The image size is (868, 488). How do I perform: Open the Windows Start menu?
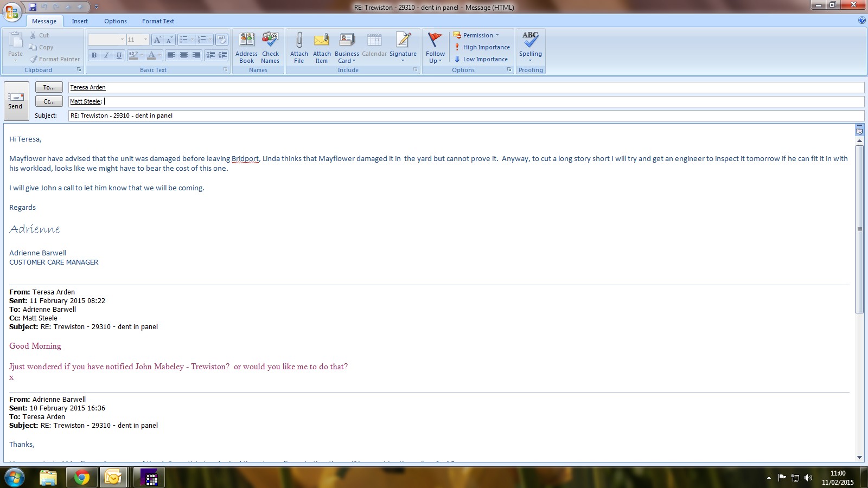point(14,478)
